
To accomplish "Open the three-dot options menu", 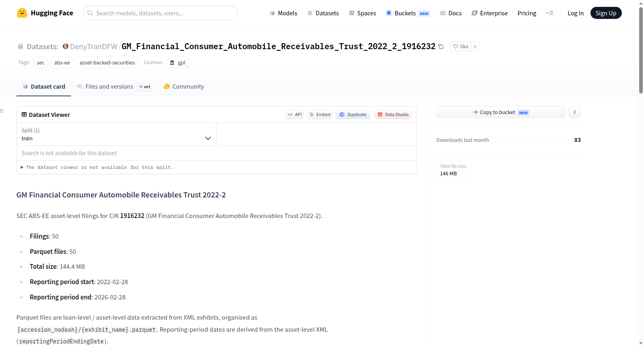I will pyautogui.click(x=575, y=112).
